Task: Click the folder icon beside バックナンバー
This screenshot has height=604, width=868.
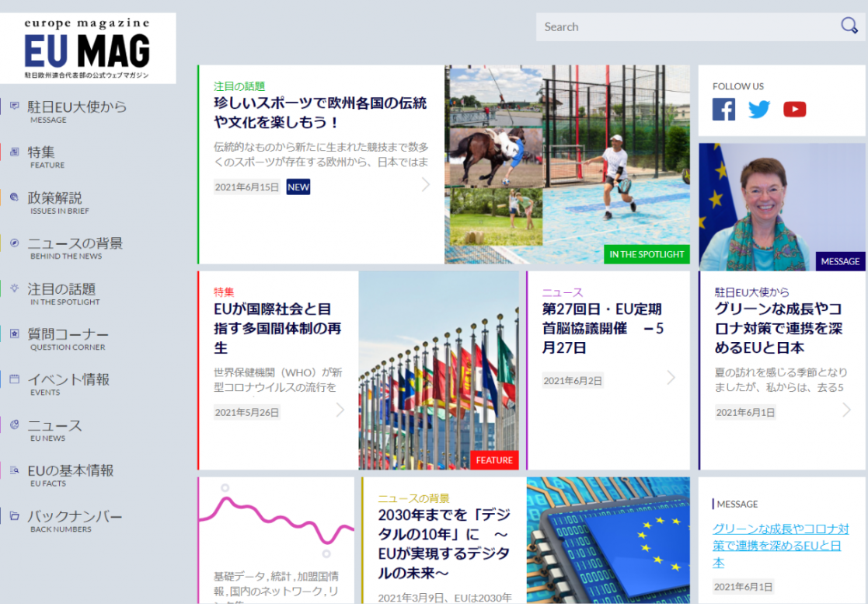Action: (15, 516)
